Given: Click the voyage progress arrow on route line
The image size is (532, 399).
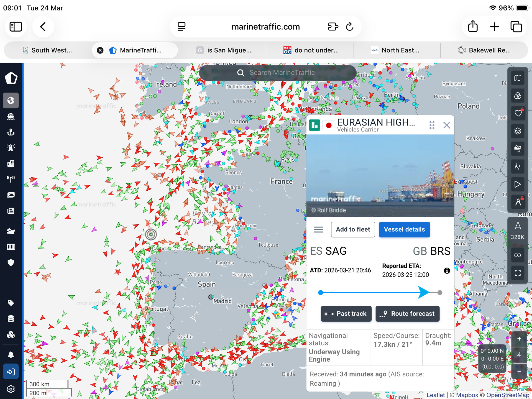Looking at the screenshot, I should coord(423,292).
